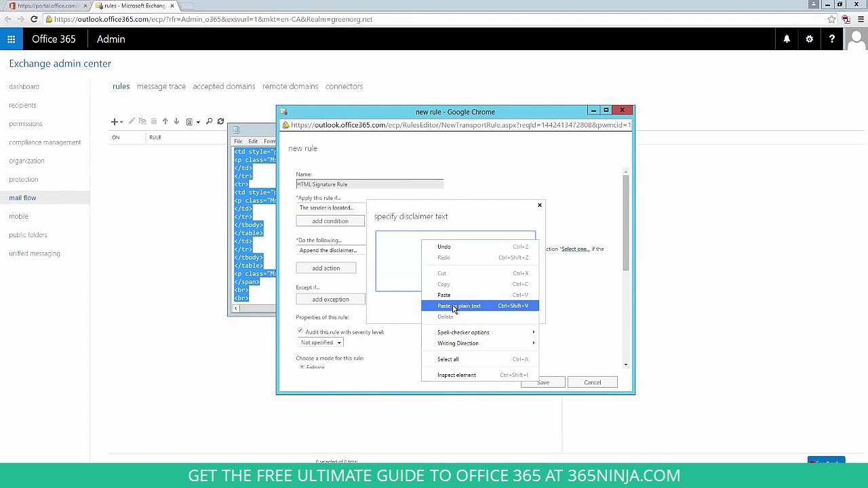Screen dimensions: 868x488
Task: Move the rule up in priority
Action: tap(165, 122)
